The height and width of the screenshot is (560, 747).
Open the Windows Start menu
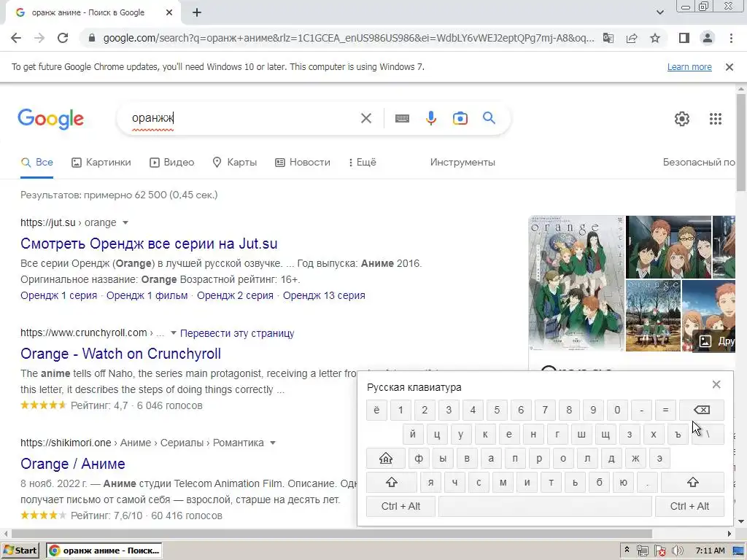[20, 551]
